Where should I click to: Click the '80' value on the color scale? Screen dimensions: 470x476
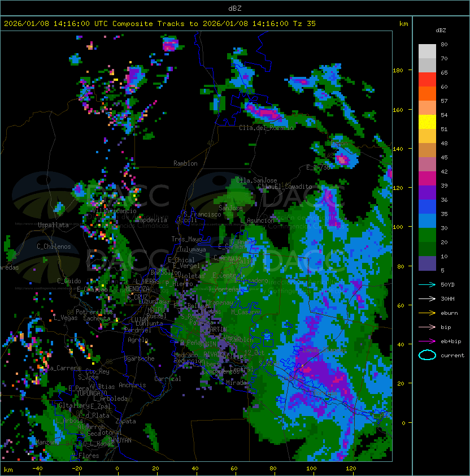[444, 44]
